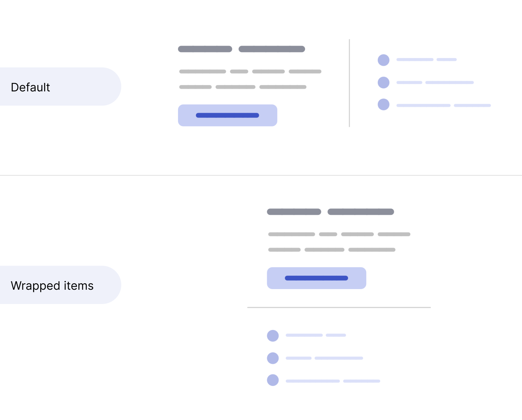The width and height of the screenshot is (522, 420).
Task: Select third bullet circle in Wrapped items layout
Action: pyautogui.click(x=273, y=380)
